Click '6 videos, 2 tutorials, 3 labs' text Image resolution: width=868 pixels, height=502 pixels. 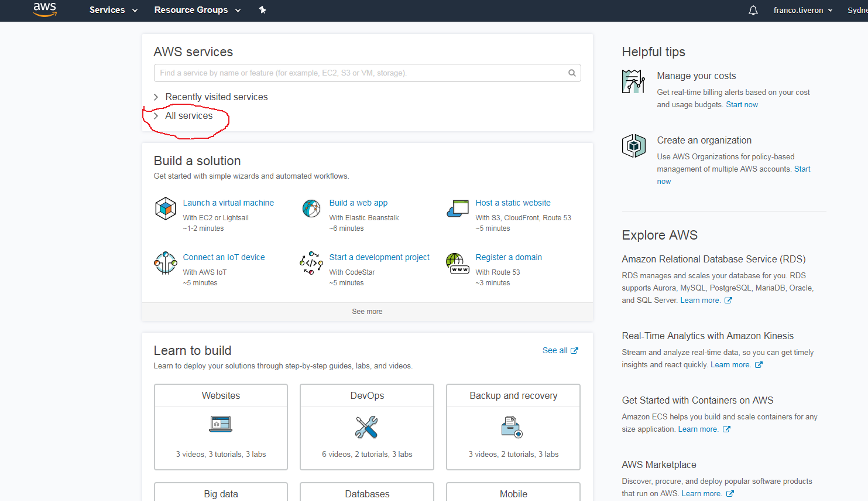pyautogui.click(x=367, y=455)
